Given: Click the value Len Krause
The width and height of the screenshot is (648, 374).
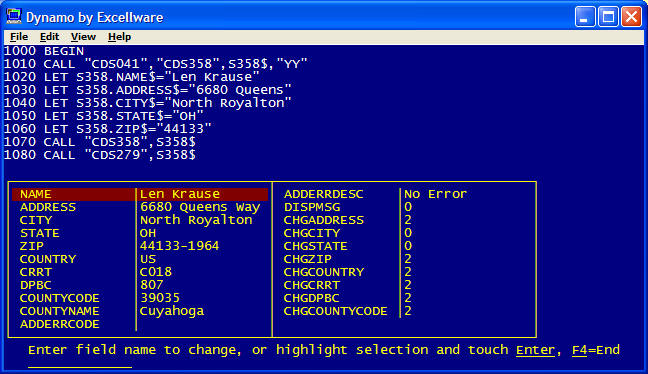Looking at the screenshot, I should (180, 194).
